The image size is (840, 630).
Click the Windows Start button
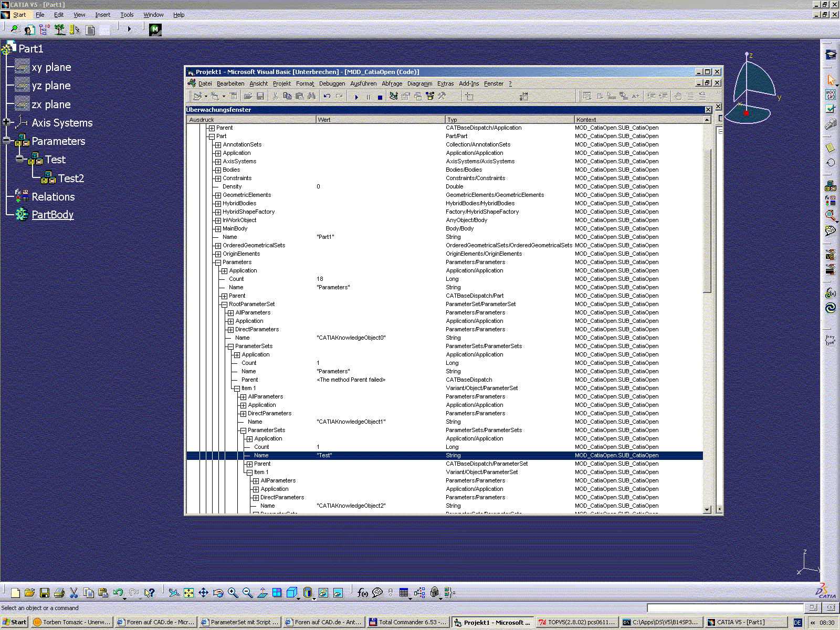tap(15, 622)
